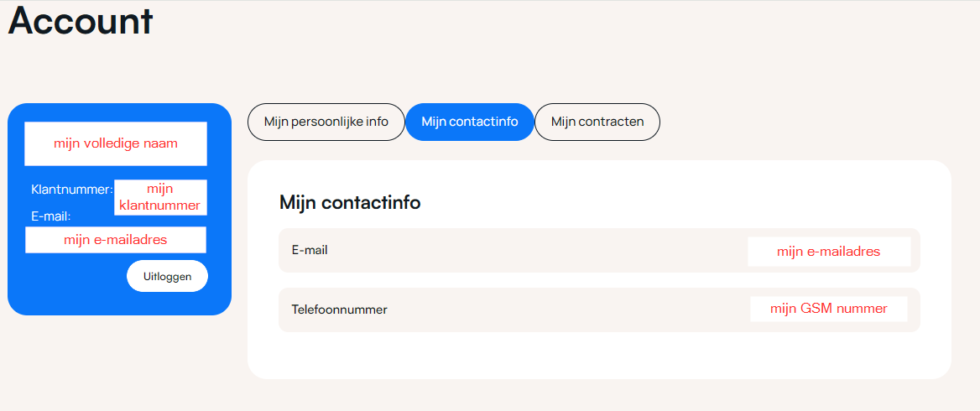
Task: Click the Mijn contactinfo section heading
Action: 350,202
